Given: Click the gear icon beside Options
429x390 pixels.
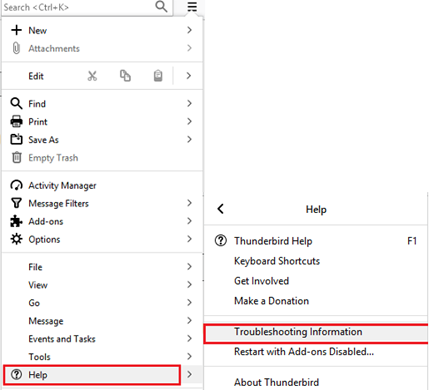Looking at the screenshot, I should pyautogui.click(x=16, y=239).
